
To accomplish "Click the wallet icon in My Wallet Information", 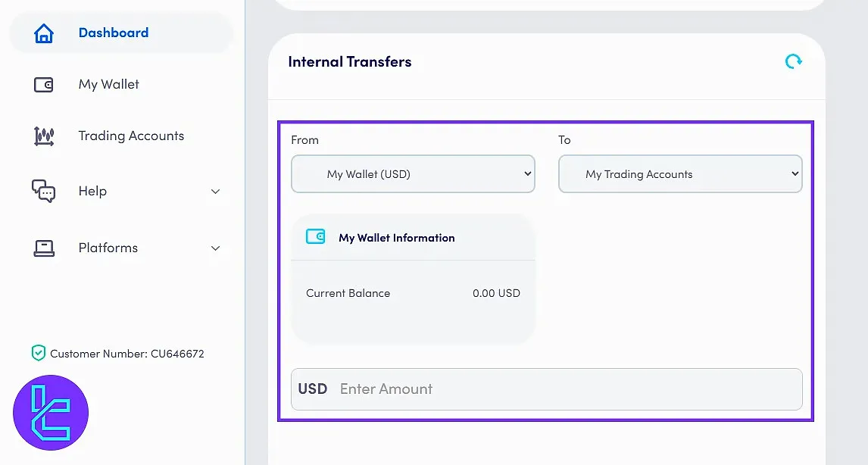I will [x=317, y=237].
